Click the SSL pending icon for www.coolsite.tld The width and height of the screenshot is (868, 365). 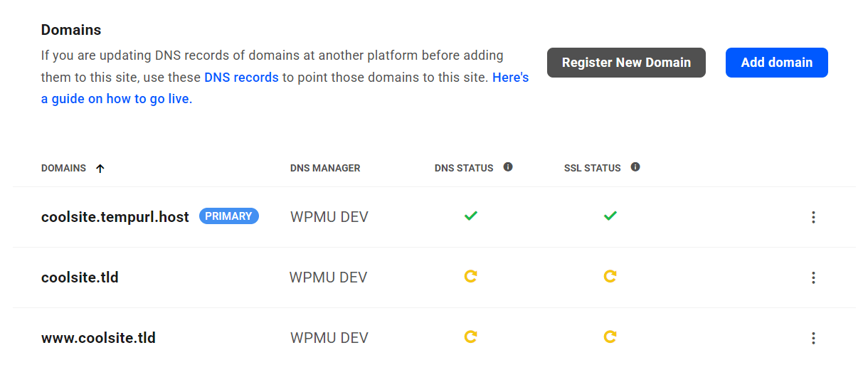pos(610,337)
